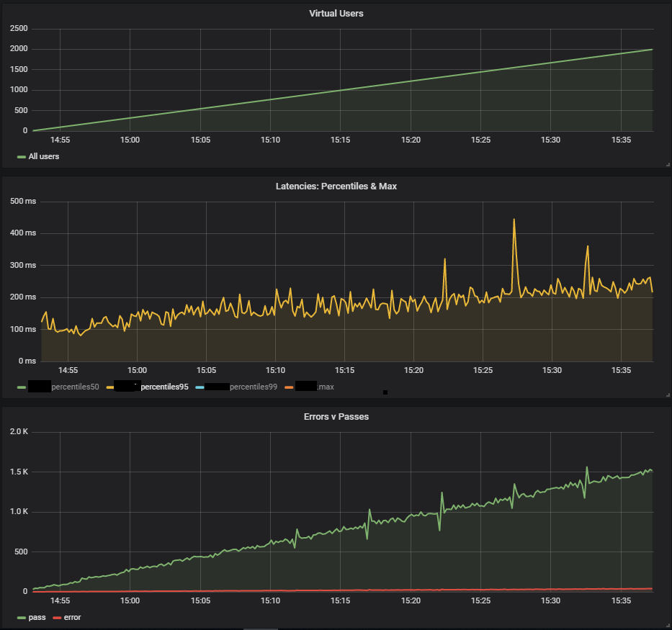Click the 1.5 K y-axis label
This screenshot has width=672, height=630.
tap(19, 472)
